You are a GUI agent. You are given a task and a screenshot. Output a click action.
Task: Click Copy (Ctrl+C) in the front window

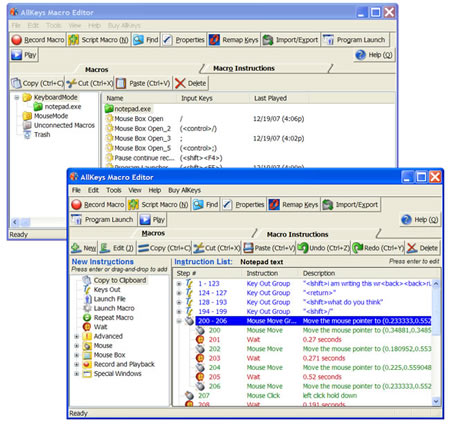pos(164,248)
